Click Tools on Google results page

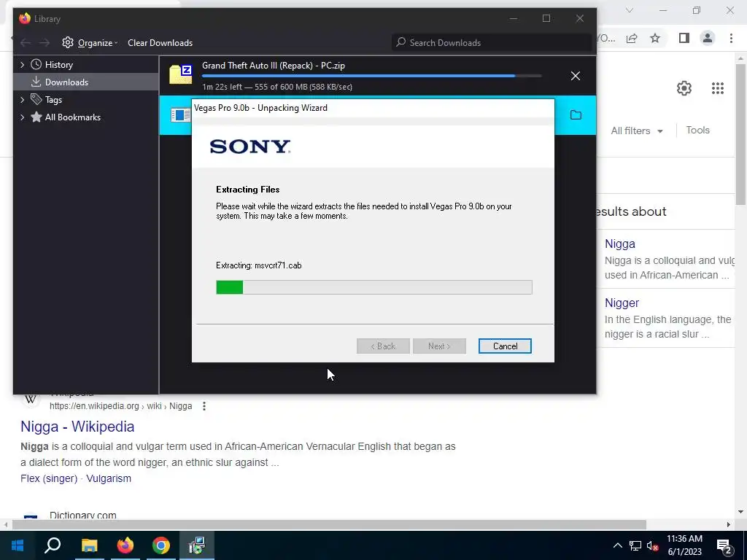pos(697,130)
